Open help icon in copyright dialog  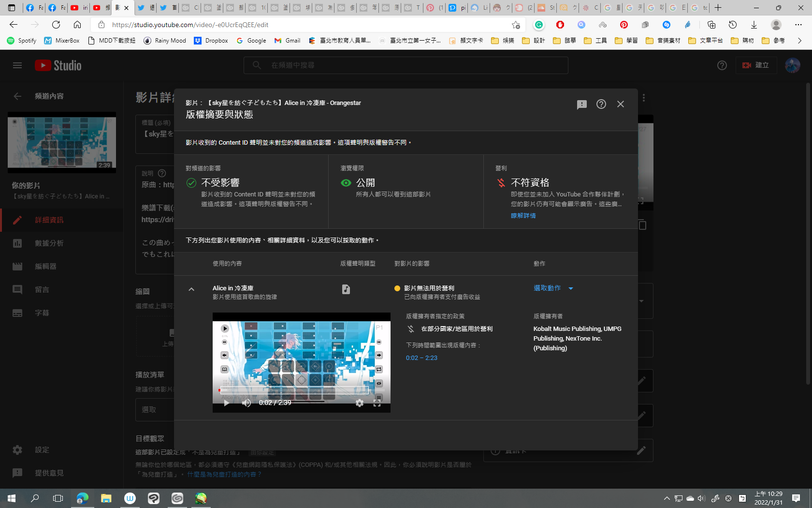tap(601, 104)
